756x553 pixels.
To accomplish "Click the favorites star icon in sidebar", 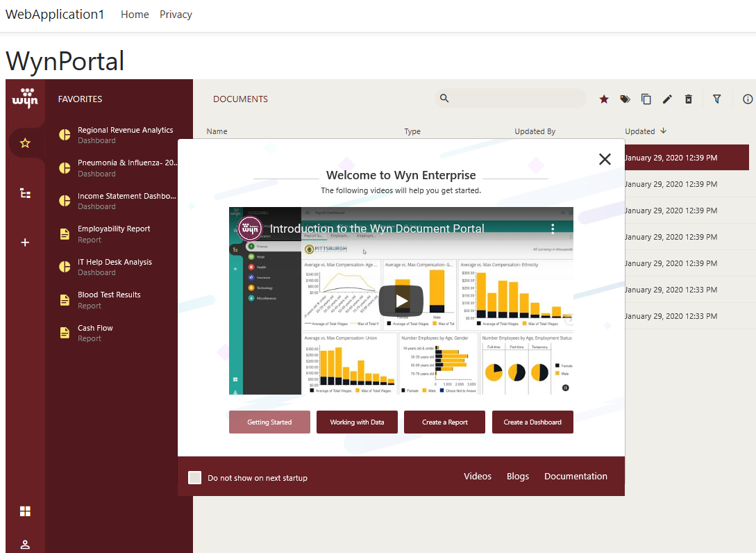I will pyautogui.click(x=25, y=143).
